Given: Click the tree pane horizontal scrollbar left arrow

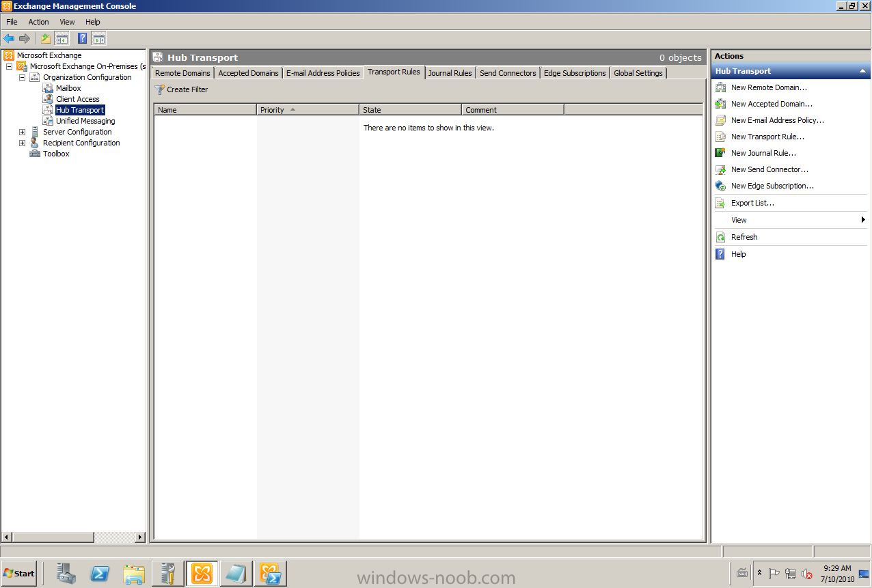Looking at the screenshot, I should point(6,537).
